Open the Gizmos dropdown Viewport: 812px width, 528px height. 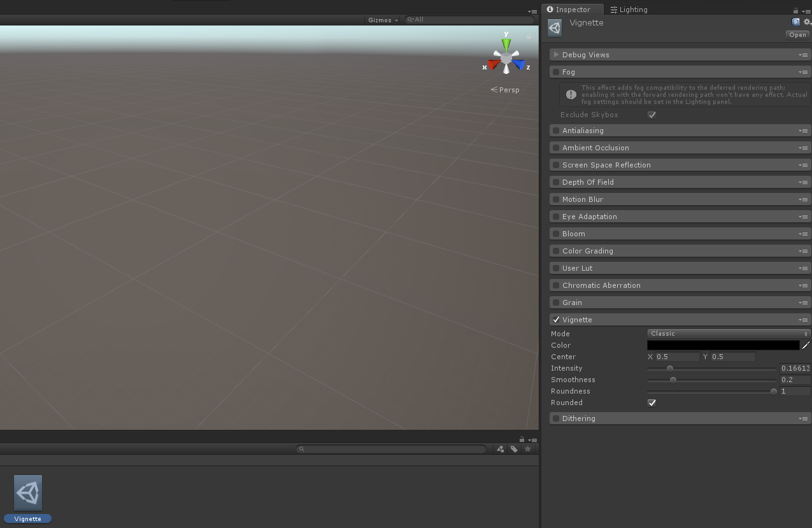[382, 20]
